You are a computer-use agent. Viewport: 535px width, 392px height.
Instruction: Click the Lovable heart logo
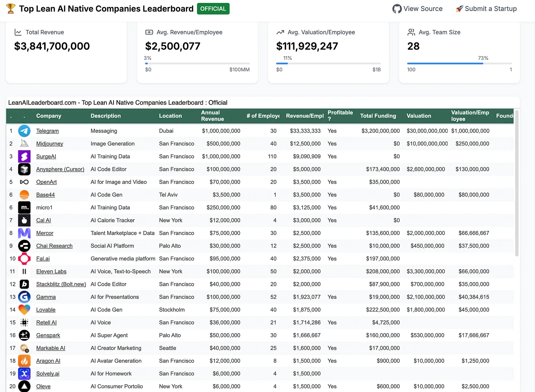24,310
